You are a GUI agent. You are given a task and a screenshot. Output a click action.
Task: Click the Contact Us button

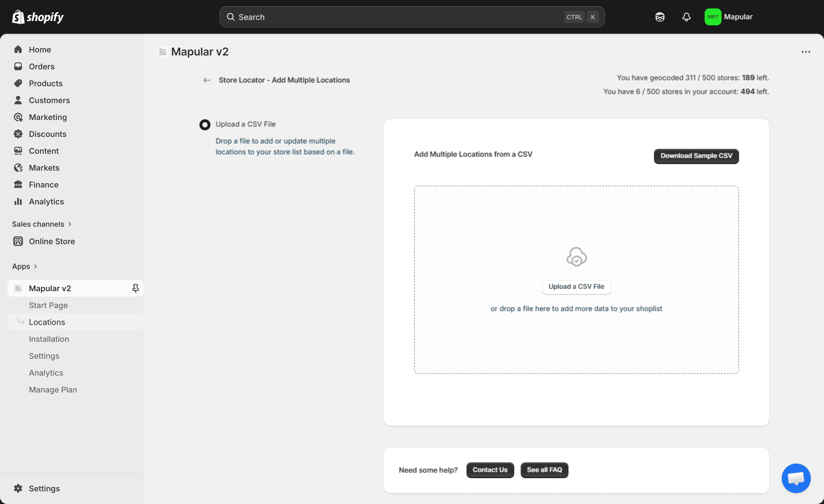point(490,470)
